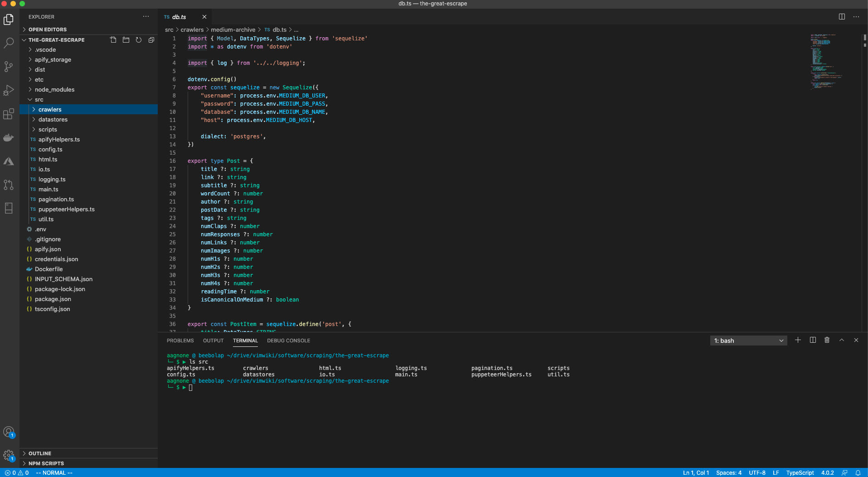Expand the datastores folder
The height and width of the screenshot is (477, 868).
pyautogui.click(x=89, y=120)
